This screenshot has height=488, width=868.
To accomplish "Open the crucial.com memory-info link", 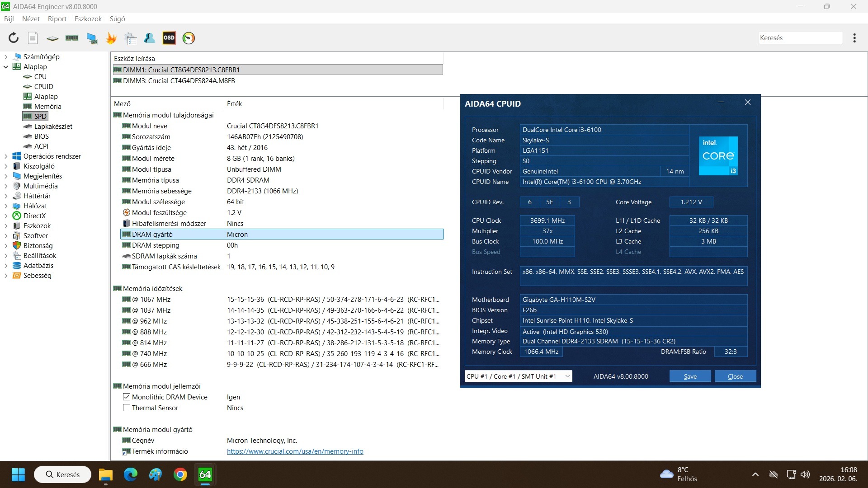I will tap(295, 451).
